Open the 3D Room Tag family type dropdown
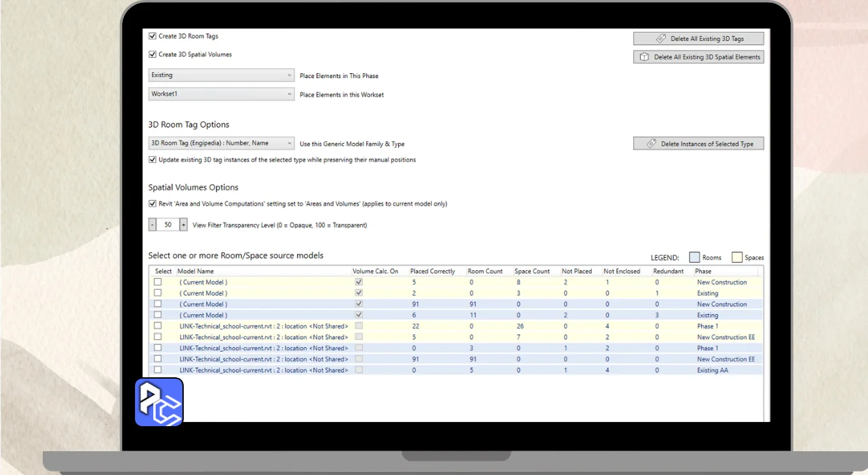 (221, 143)
